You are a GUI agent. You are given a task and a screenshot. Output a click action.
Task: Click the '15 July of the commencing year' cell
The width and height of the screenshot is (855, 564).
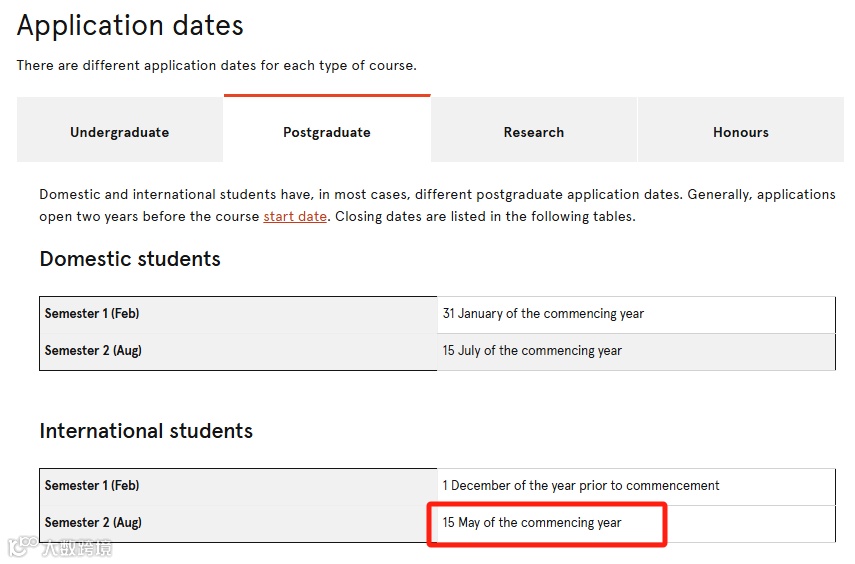532,351
